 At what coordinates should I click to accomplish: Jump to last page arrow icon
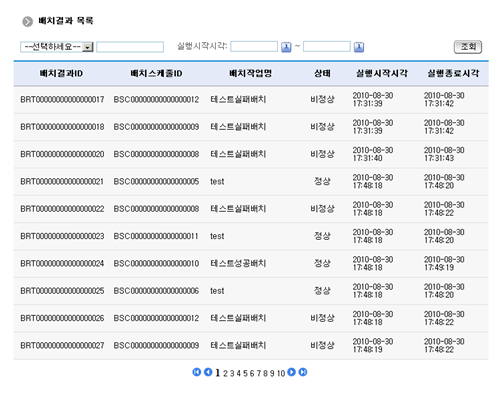pyautogui.click(x=303, y=372)
